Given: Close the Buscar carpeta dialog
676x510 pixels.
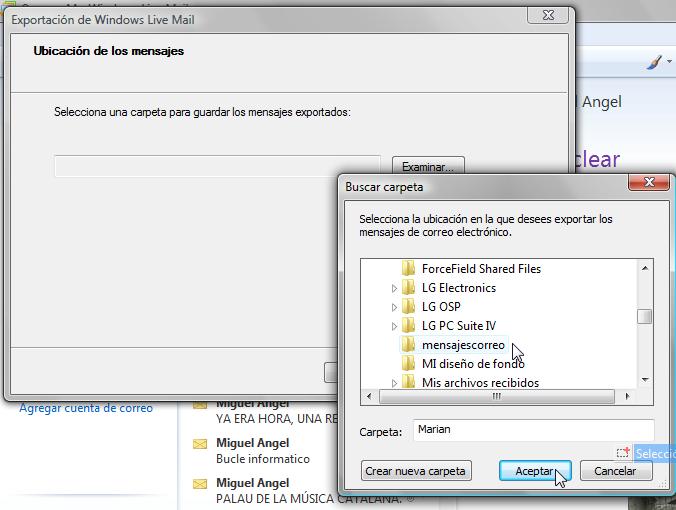Looking at the screenshot, I should click(649, 182).
